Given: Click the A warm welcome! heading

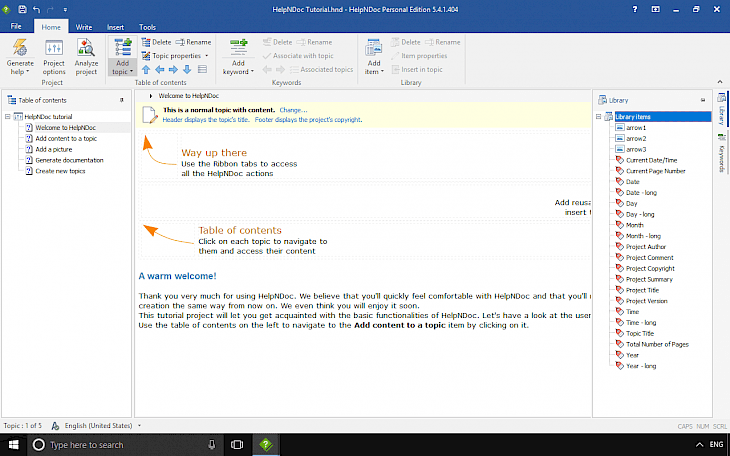Looking at the screenshot, I should (177, 276).
